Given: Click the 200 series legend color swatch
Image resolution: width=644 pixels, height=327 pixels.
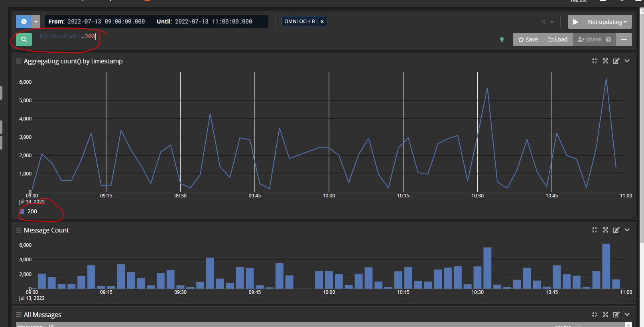Looking at the screenshot, I should coord(22,211).
